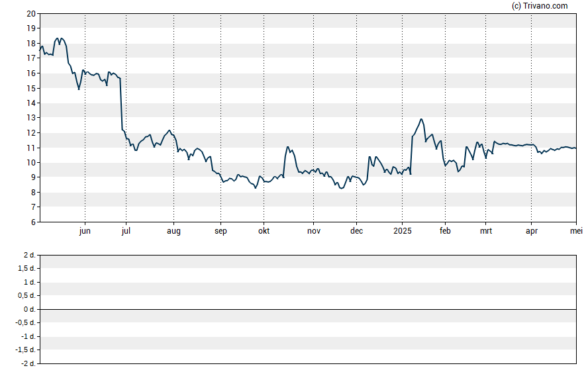Click the 'aug' month label
The height and width of the screenshot is (374, 588).
173,231
